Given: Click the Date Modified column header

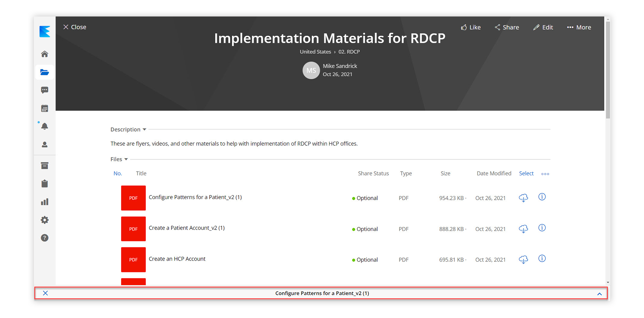Looking at the screenshot, I should pos(494,173).
